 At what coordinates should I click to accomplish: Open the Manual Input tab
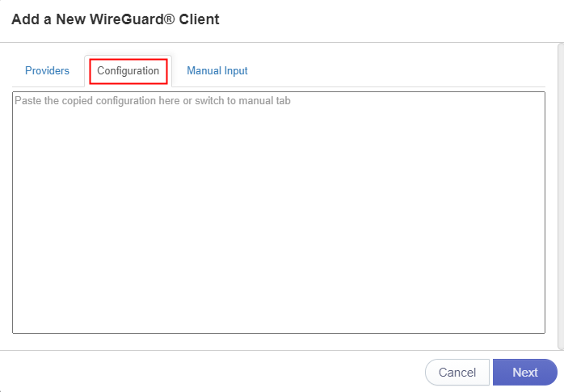tap(217, 71)
